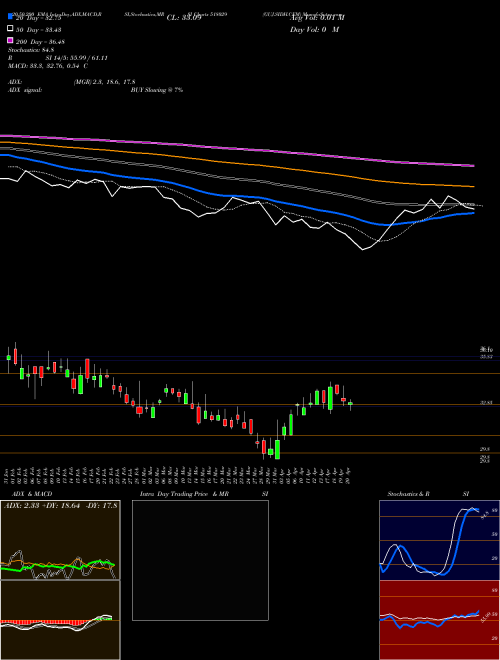The height and width of the screenshot is (660, 500).
Task: Select the 200 Day average value text
Action: (x=40, y=42)
